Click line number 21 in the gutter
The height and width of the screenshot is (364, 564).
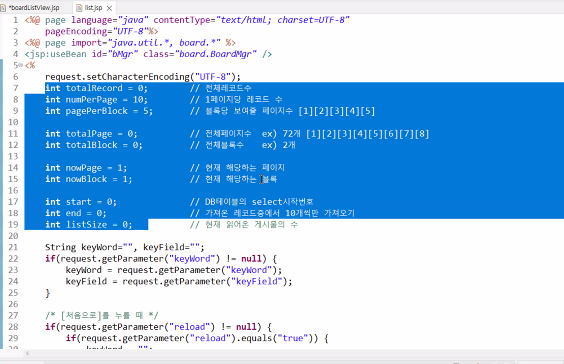click(13, 247)
